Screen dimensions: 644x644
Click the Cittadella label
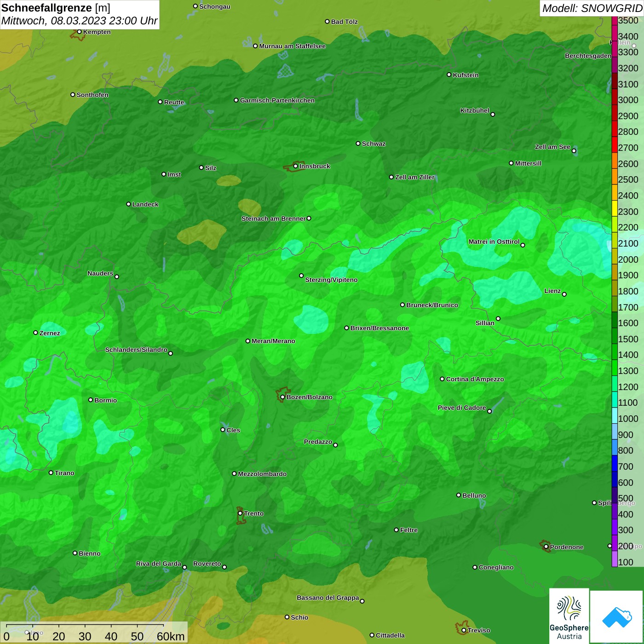click(x=390, y=635)
